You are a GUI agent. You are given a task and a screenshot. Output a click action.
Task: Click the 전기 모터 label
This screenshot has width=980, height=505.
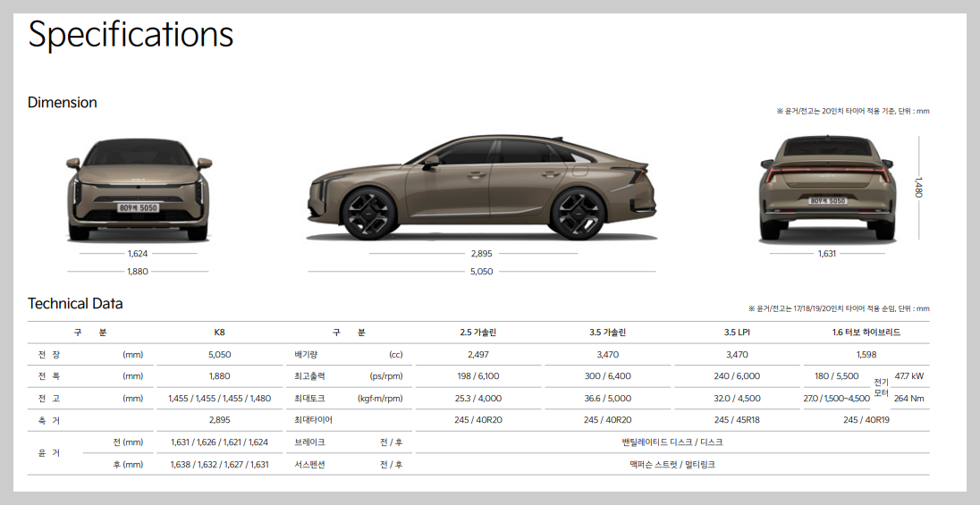pos(882,388)
